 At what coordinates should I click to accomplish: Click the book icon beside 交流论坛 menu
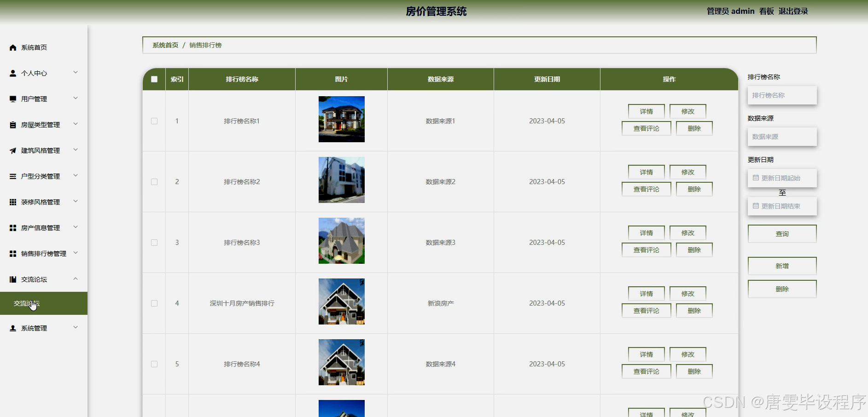[13, 279]
